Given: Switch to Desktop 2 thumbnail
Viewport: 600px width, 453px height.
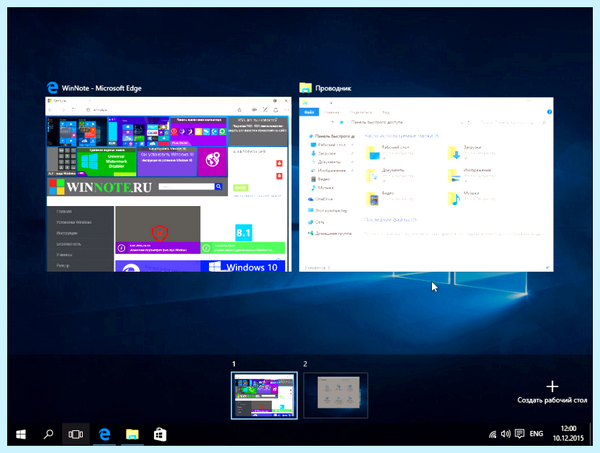Looking at the screenshot, I should [x=336, y=396].
